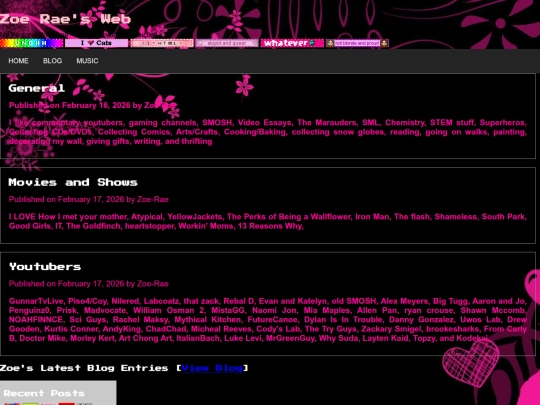Screen dimensions: 540x405
Task: Click the publish date under Movies and Shows
Action: (89, 199)
